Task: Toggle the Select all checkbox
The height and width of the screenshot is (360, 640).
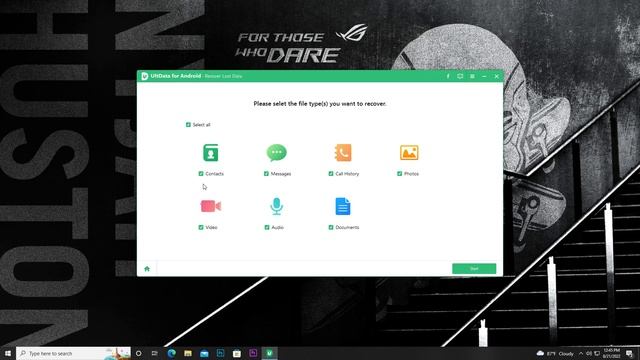Action: click(188, 124)
